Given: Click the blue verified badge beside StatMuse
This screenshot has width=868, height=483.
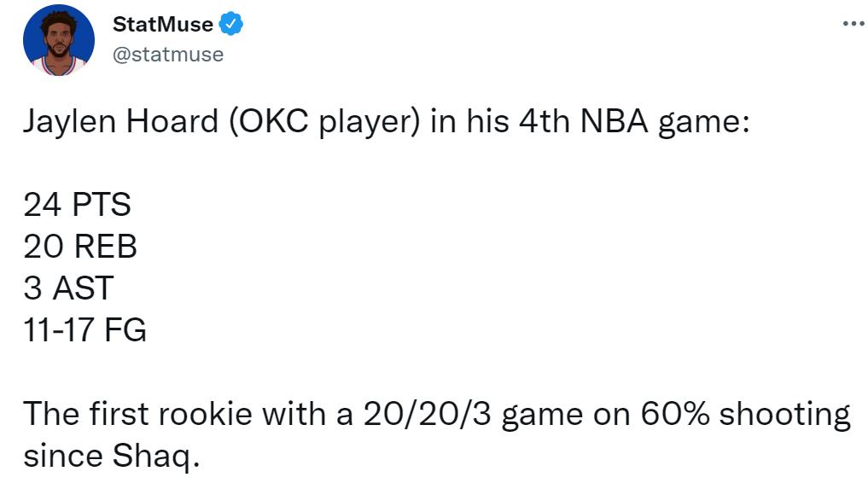Looking at the screenshot, I should [x=231, y=25].
